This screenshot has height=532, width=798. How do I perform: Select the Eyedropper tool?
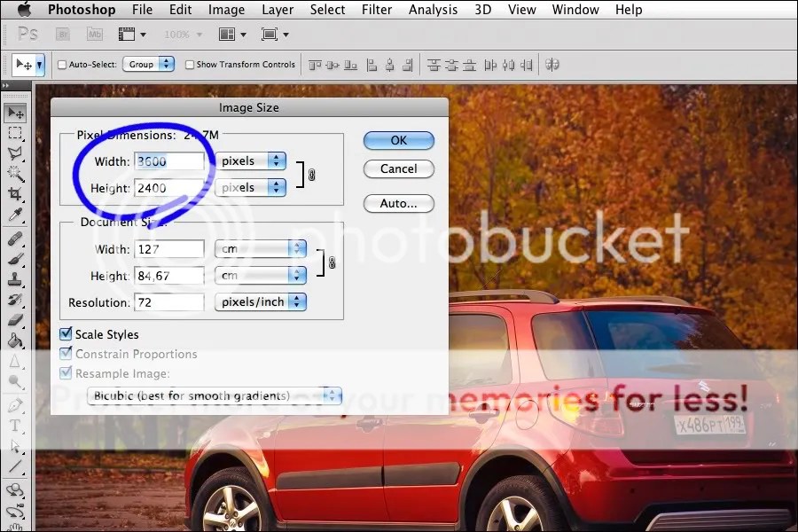point(15,215)
